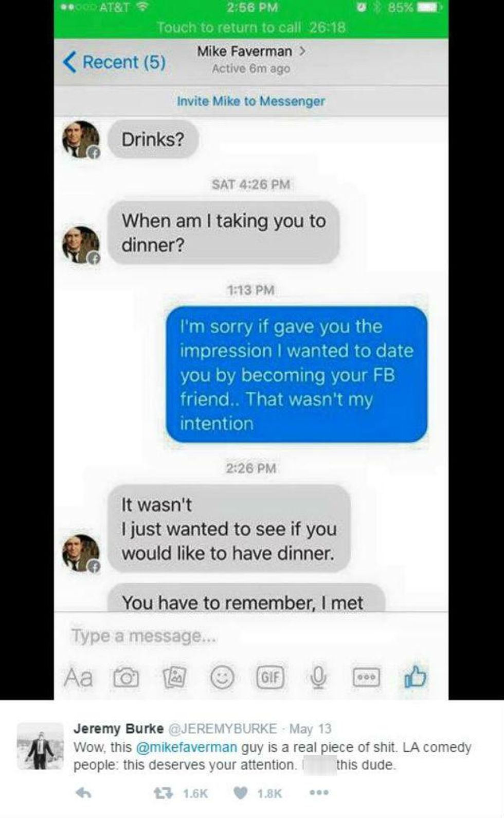Focus the Type a message field
Image resolution: width=504 pixels, height=818 pixels.
(251, 636)
